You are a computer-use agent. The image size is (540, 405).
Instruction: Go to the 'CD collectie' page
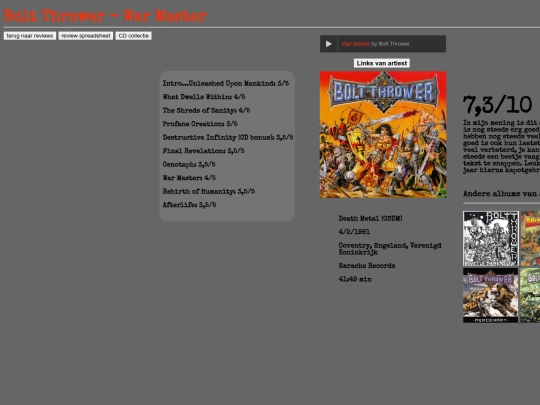pyautogui.click(x=134, y=36)
